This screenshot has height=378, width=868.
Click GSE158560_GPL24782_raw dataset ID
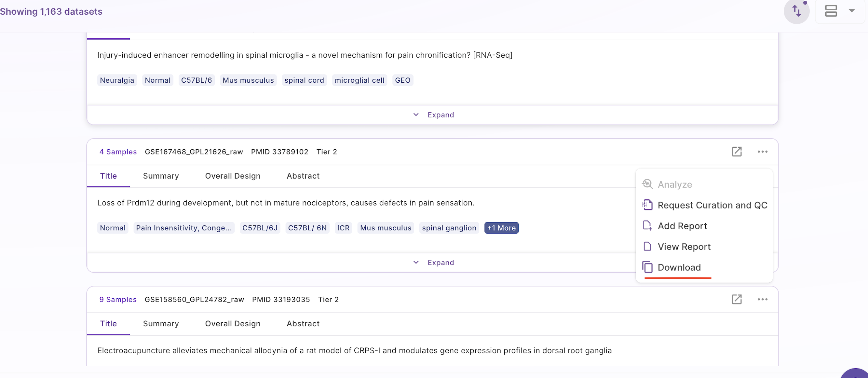pos(194,299)
